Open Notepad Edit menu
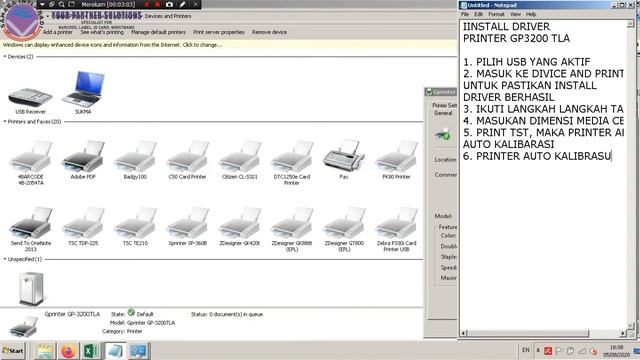Image resolution: width=640 pixels, height=360 pixels. (x=478, y=14)
